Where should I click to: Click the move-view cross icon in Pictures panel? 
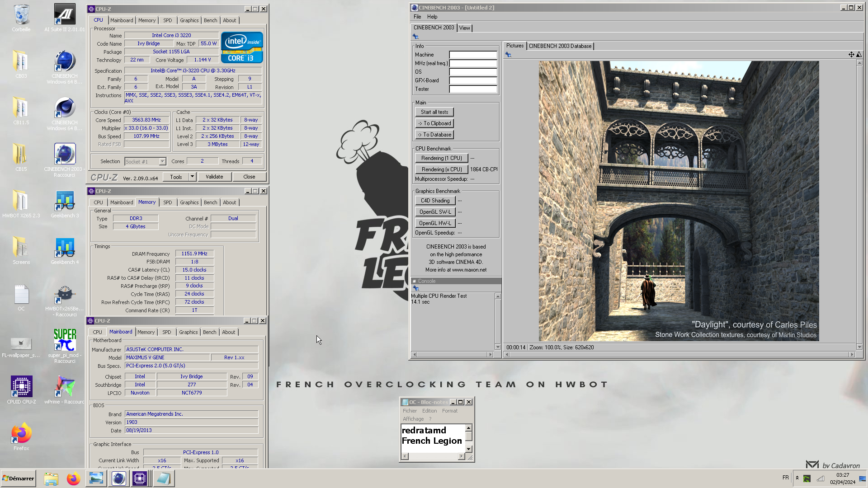(851, 55)
